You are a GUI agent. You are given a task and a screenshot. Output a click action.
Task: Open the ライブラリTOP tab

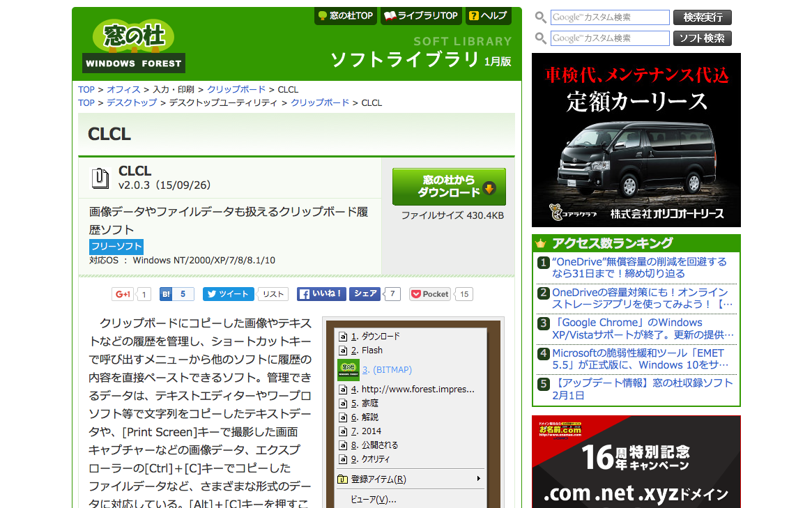(422, 15)
